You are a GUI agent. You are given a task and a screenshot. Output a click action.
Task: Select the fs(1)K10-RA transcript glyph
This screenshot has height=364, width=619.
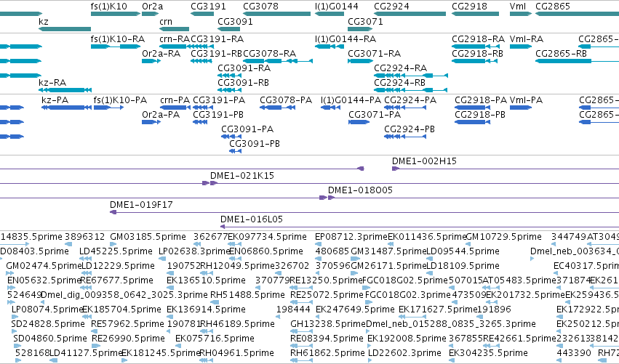pyautogui.click(x=115, y=46)
